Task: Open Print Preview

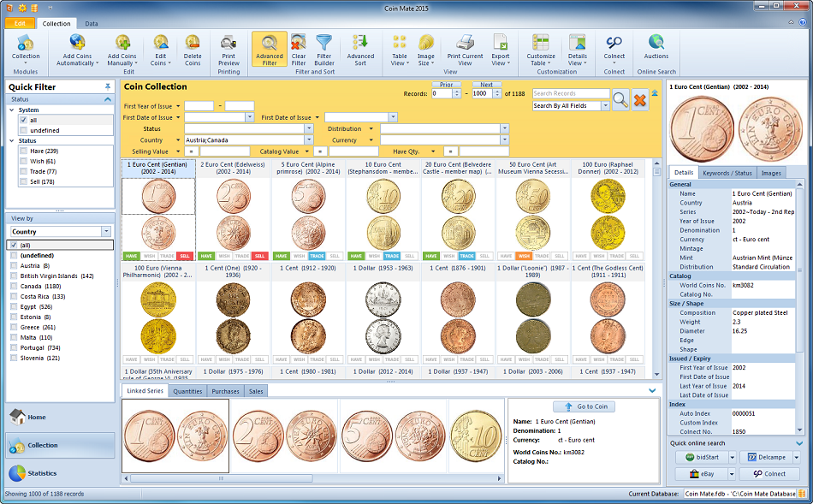Action: pyautogui.click(x=228, y=50)
